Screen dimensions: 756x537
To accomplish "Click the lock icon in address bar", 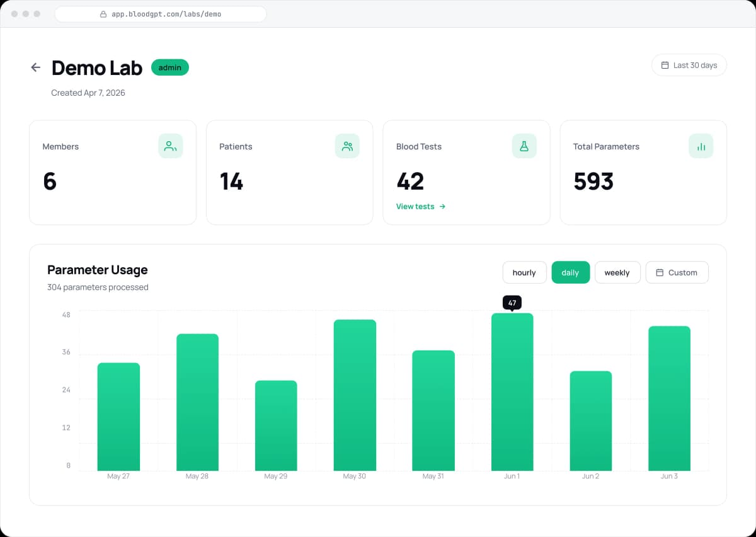I will 103,14.
